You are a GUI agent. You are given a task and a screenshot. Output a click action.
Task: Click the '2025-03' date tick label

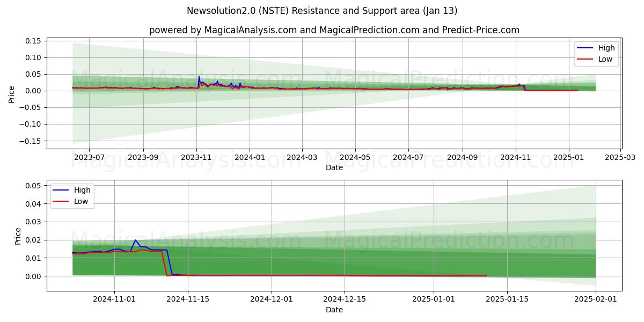pos(620,158)
